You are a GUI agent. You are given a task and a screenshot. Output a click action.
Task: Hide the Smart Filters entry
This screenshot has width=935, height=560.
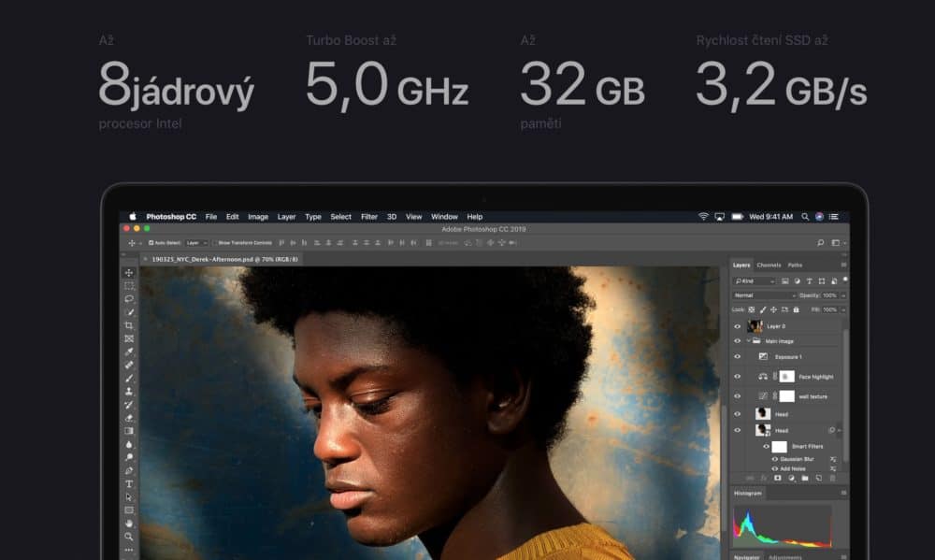[x=767, y=446]
